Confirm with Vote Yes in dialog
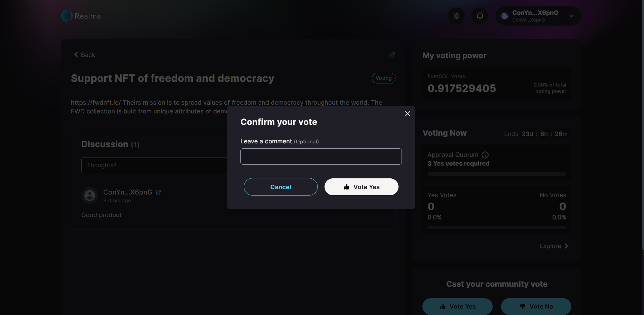Screen dimensions: 644x315 click(x=361, y=187)
